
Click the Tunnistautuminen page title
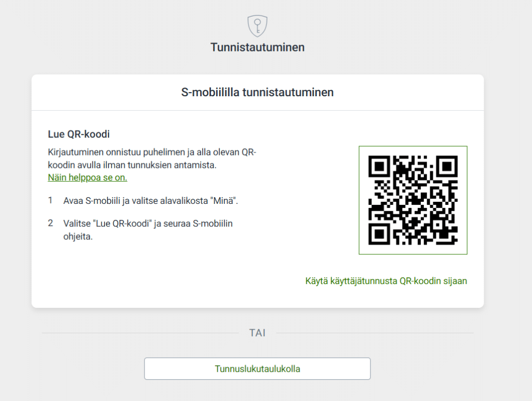coord(257,47)
